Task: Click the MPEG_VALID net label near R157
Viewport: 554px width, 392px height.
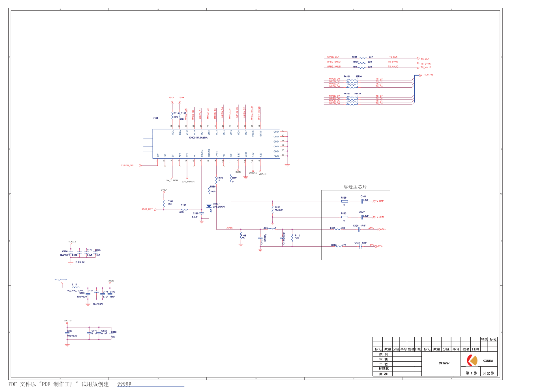Action: 334,67
